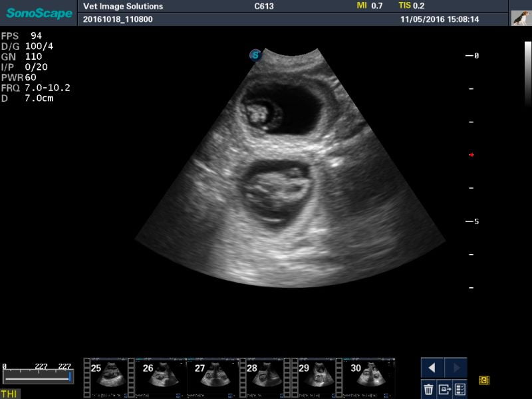The width and height of the screenshot is (532, 399).
Task: Click the cine frame position slider
Action: (x=37, y=376)
